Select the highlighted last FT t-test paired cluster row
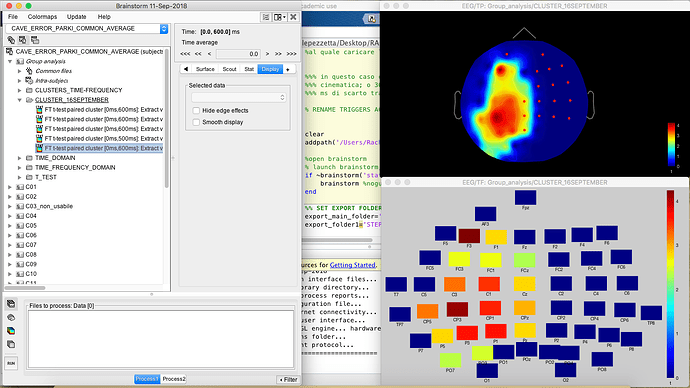This screenshot has width=690, height=388. pyautogui.click(x=99, y=148)
